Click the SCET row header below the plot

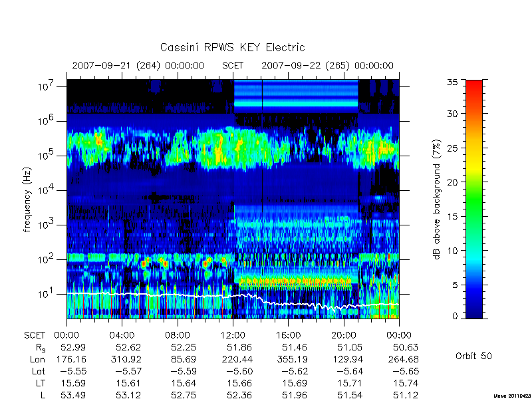(x=35, y=335)
